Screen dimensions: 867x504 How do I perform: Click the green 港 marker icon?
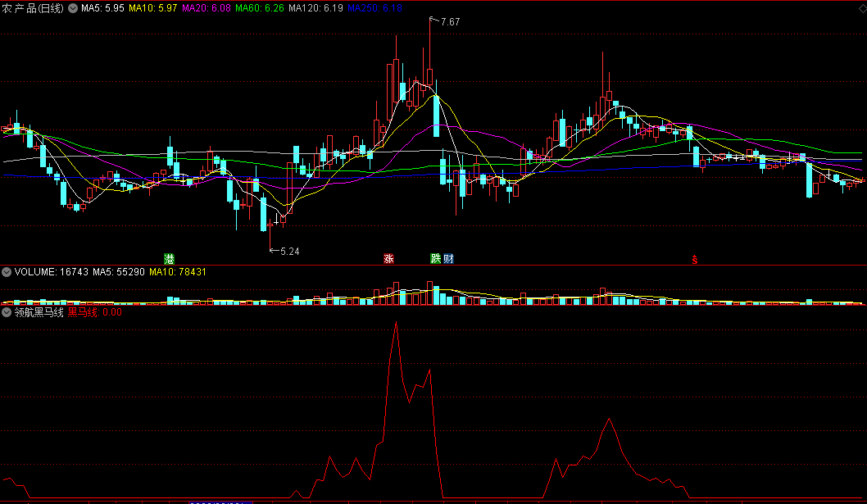tap(169, 258)
